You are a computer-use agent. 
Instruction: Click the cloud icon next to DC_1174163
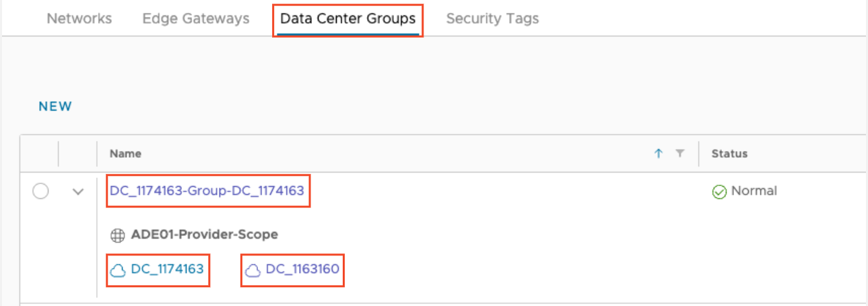118,270
